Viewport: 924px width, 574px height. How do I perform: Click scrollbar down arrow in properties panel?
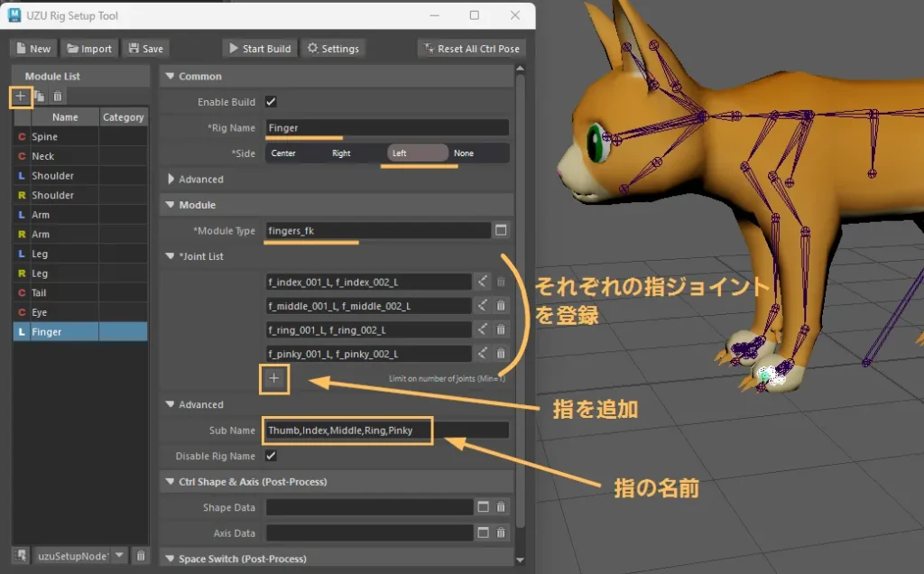pos(520,560)
